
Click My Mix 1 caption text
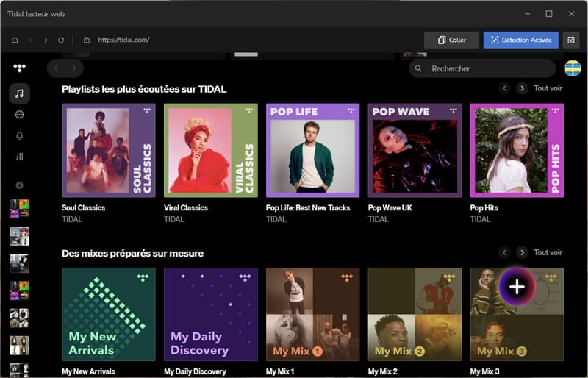pyautogui.click(x=280, y=371)
